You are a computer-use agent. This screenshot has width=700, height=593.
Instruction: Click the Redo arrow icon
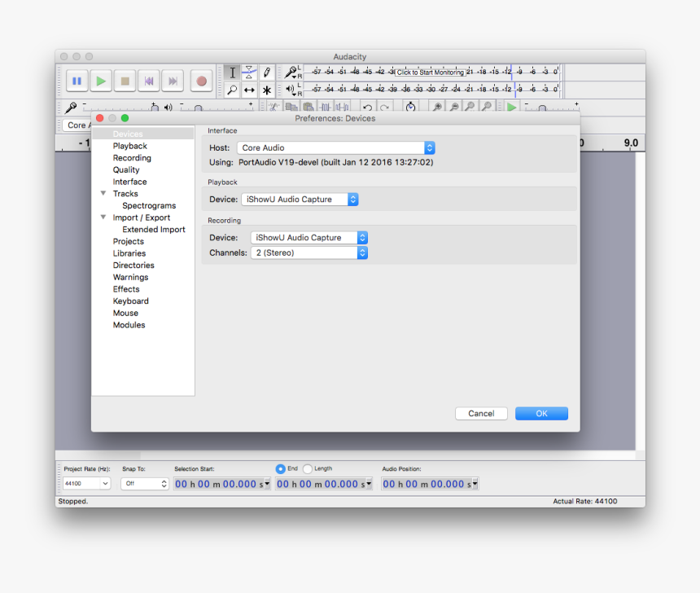coord(384,108)
